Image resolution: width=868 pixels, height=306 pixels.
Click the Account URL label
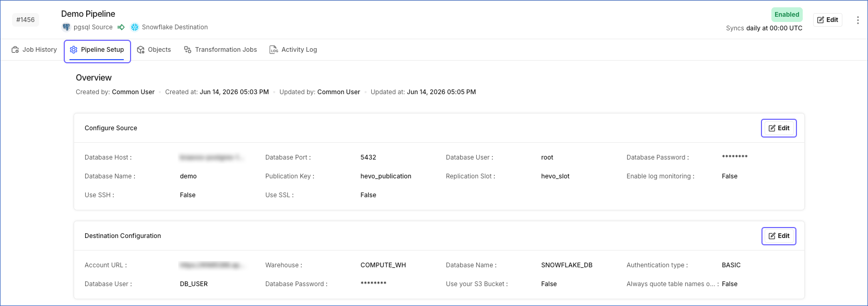(x=105, y=265)
